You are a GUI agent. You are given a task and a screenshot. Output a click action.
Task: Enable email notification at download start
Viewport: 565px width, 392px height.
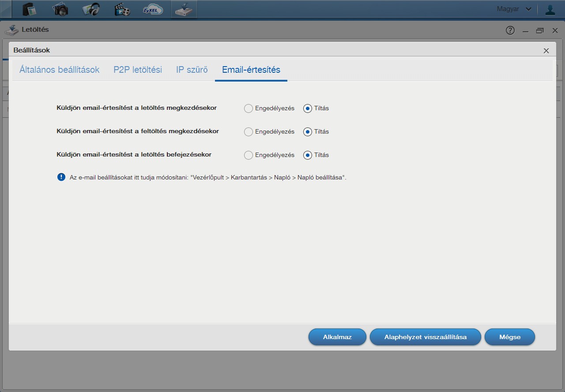pos(249,108)
